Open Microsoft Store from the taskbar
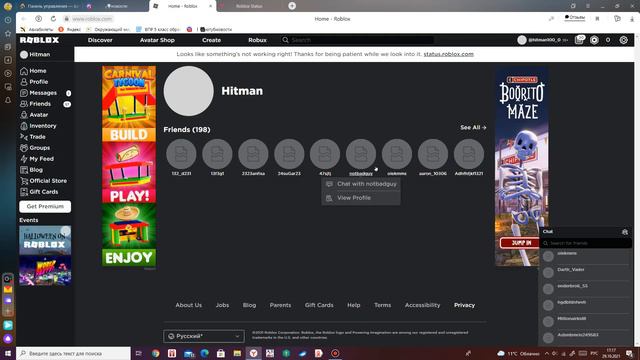The image size is (640, 360). (x=221, y=353)
